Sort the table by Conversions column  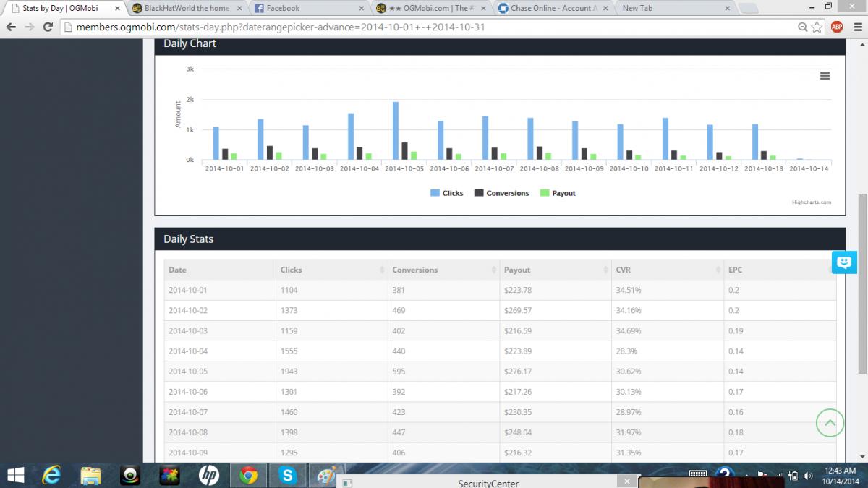pyautogui.click(x=443, y=270)
